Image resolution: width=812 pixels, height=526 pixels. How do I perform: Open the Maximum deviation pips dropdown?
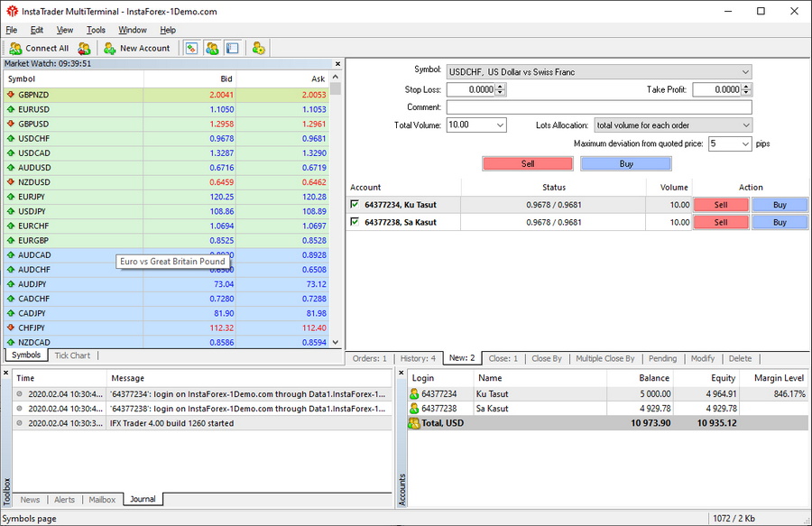[x=744, y=143]
